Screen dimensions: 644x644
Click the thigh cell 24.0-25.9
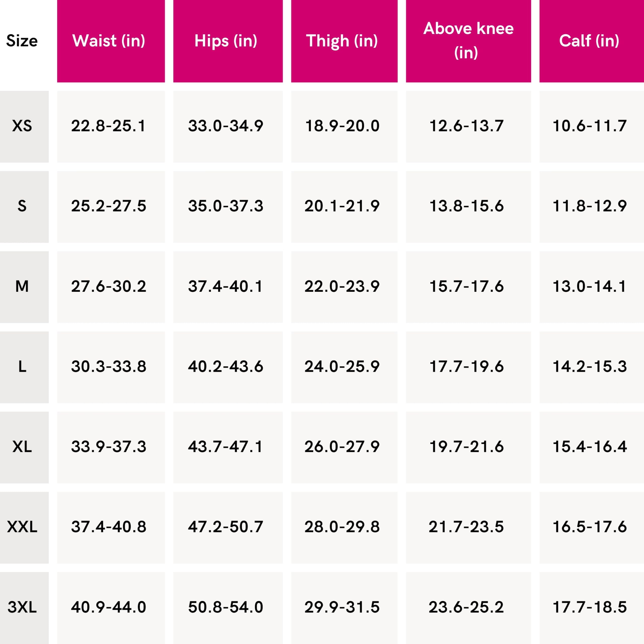[x=344, y=367]
